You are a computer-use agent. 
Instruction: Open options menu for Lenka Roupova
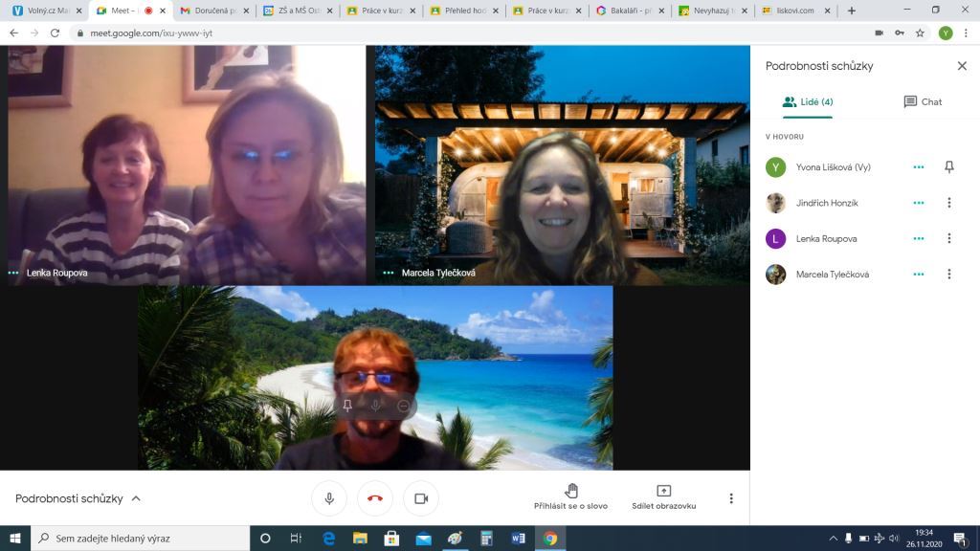tap(948, 238)
